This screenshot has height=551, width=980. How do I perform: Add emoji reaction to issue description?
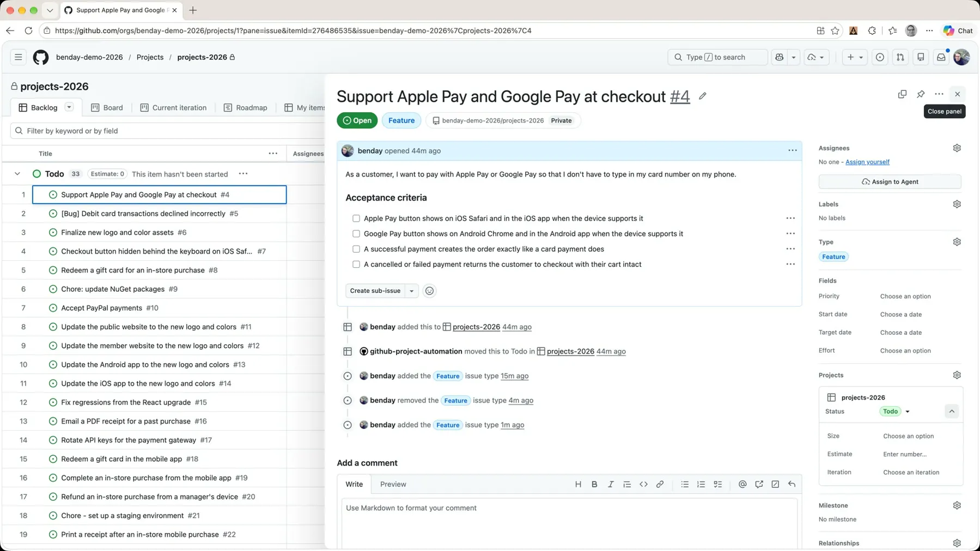(429, 291)
